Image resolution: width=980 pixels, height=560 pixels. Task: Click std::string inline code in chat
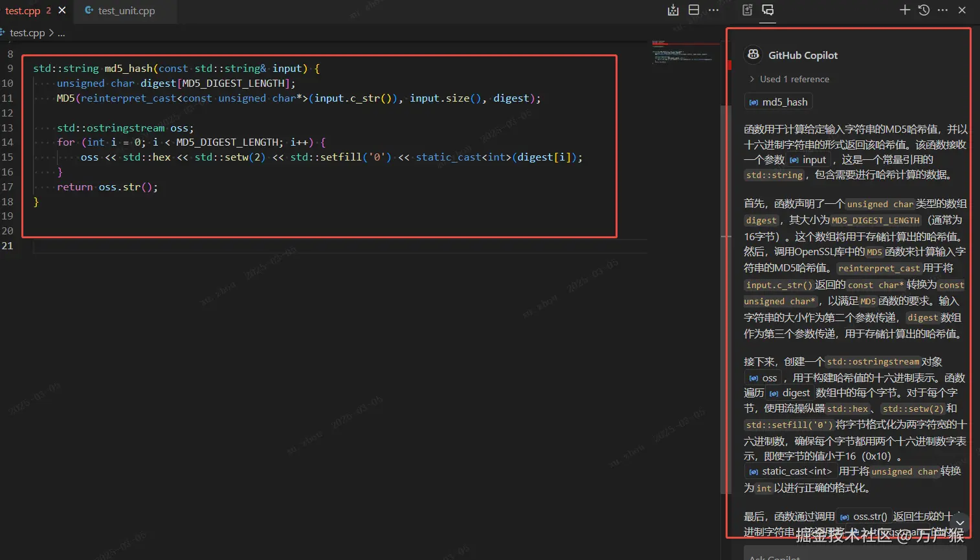(x=774, y=175)
